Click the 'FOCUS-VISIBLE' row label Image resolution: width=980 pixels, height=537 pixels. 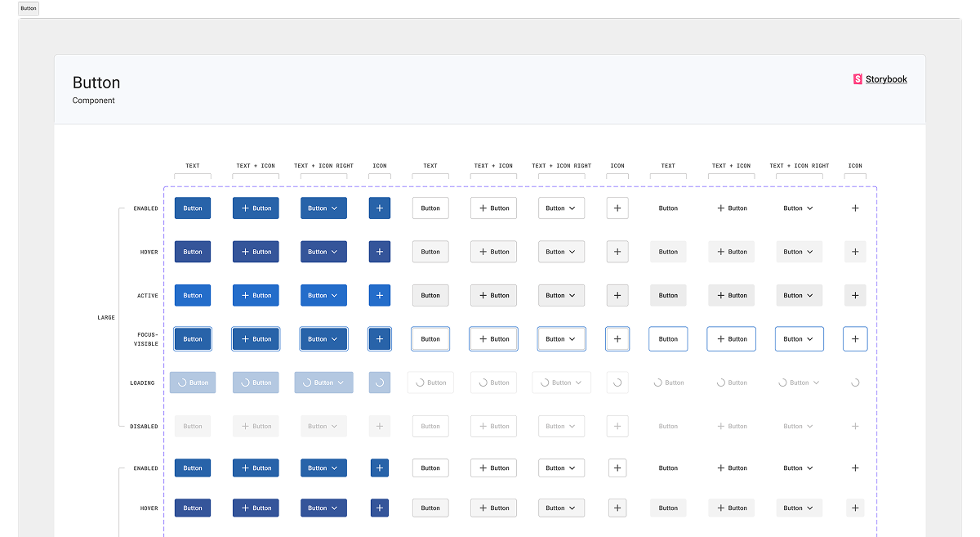click(x=147, y=339)
